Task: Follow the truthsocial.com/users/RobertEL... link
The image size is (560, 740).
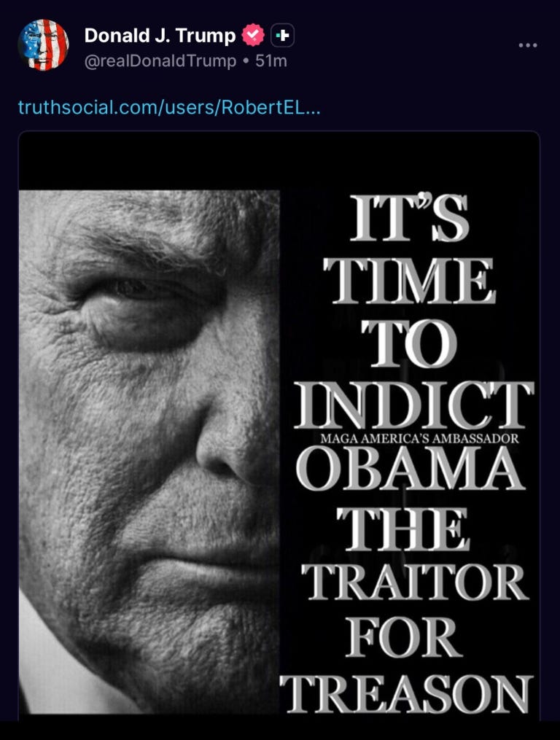Action: (x=169, y=108)
